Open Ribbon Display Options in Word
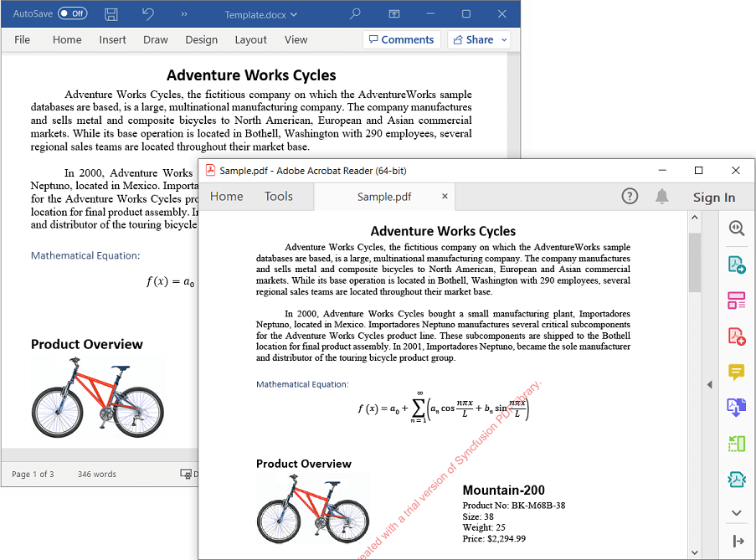Viewport: 756px width, 560px height. 394,14
